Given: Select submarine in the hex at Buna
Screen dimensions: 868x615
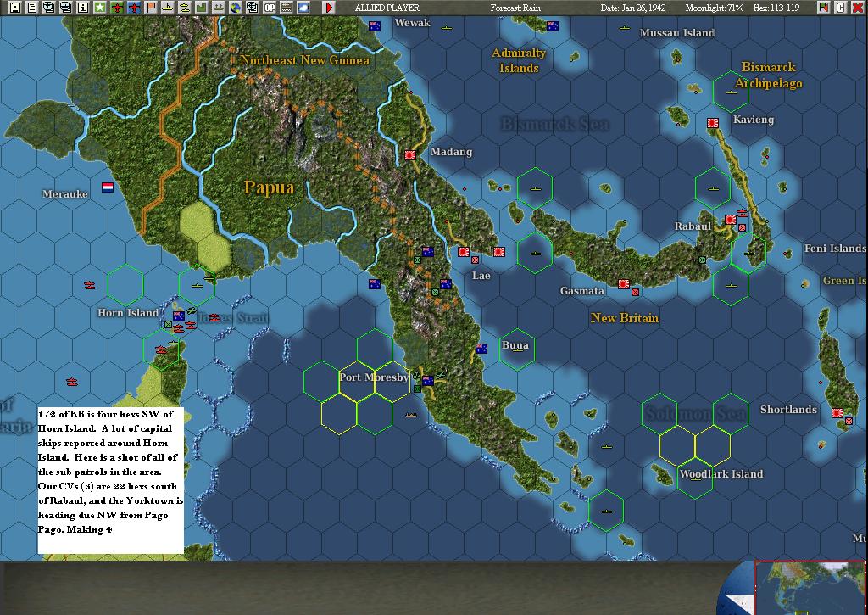Looking at the screenshot, I should click(517, 350).
